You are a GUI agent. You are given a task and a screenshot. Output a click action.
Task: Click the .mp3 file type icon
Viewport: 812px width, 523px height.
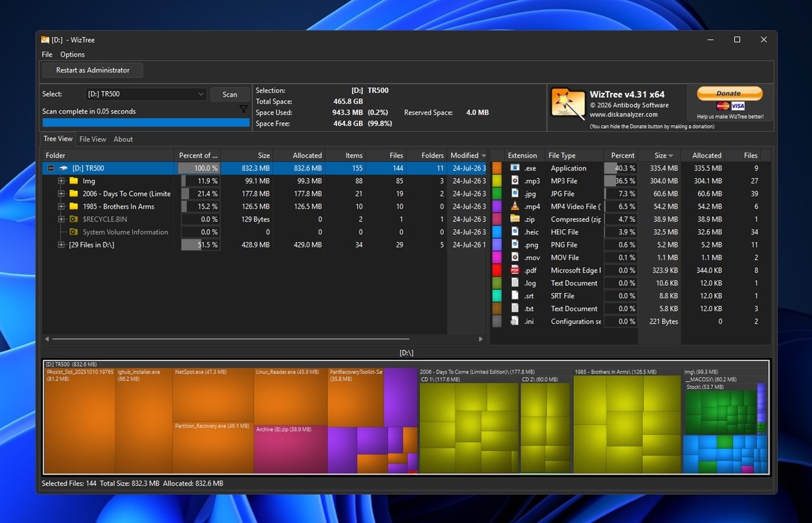coord(515,181)
